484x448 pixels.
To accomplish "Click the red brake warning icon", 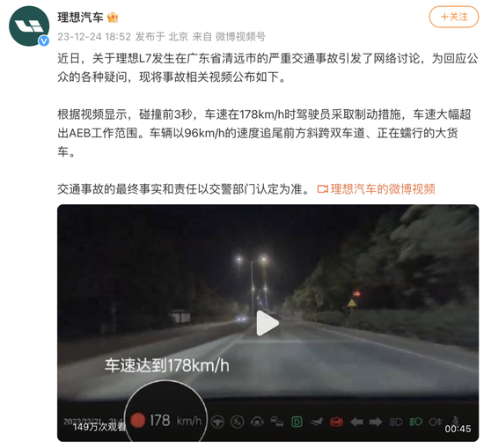I will (x=336, y=422).
